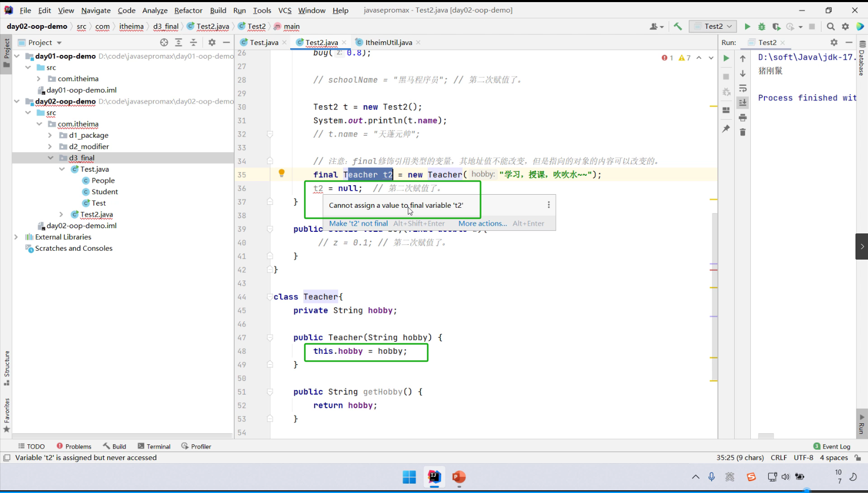Image resolution: width=868 pixels, height=493 pixels.
Task: Click Make 't2' not final quick fix
Action: tap(358, 223)
